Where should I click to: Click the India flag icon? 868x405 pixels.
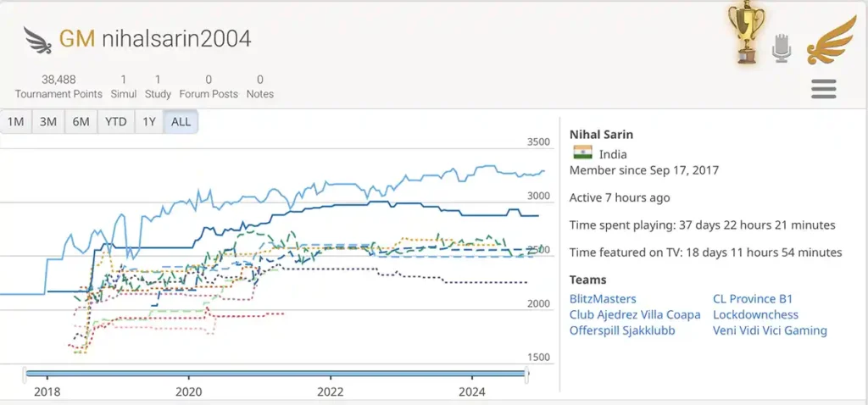coord(582,153)
